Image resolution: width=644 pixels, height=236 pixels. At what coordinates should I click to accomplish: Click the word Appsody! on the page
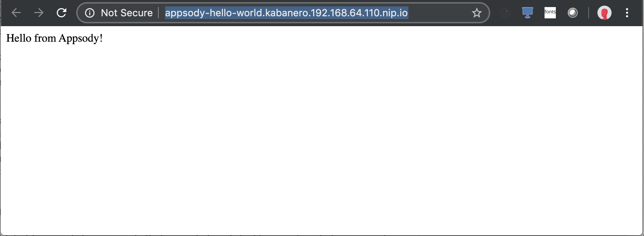coord(81,38)
